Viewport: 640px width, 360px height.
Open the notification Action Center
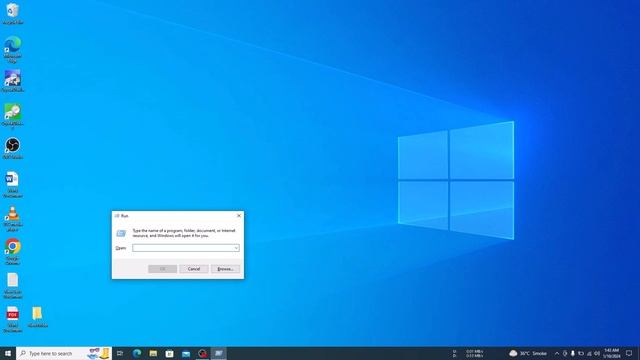[629, 353]
